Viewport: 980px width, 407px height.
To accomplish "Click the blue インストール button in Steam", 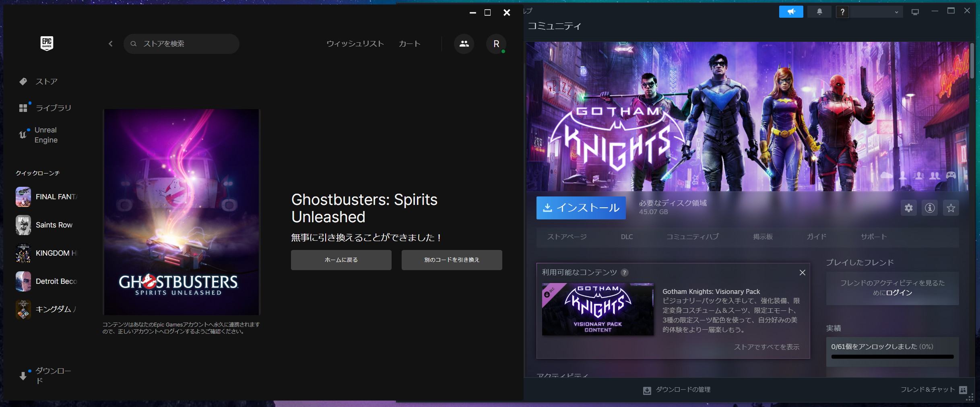I will pyautogui.click(x=581, y=208).
